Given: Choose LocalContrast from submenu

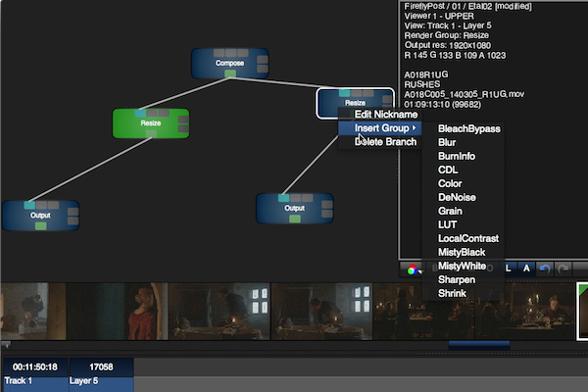Looking at the screenshot, I should [468, 238].
